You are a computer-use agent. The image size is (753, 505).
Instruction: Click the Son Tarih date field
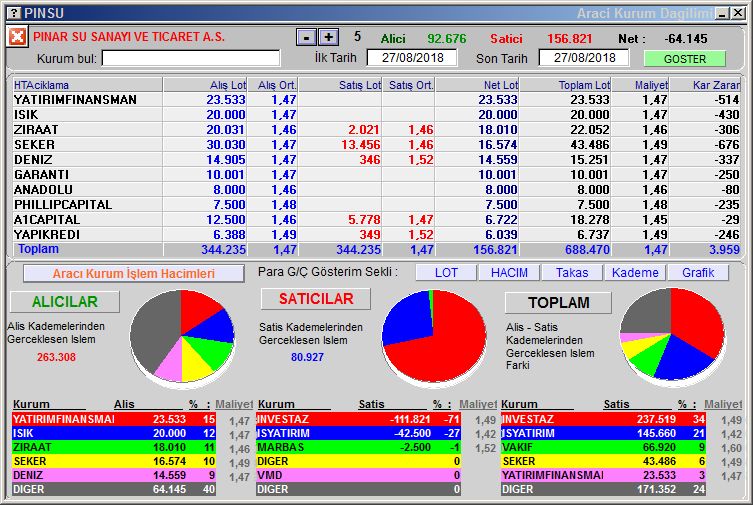584,58
